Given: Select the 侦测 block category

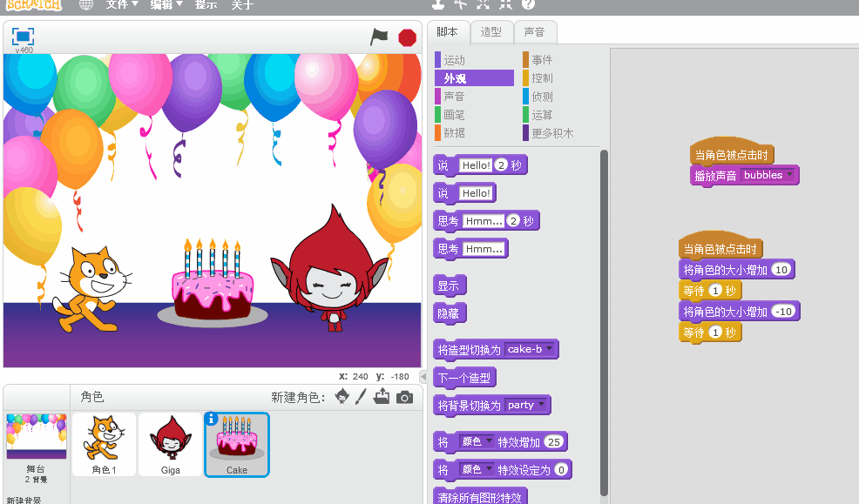Looking at the screenshot, I should click(543, 97).
